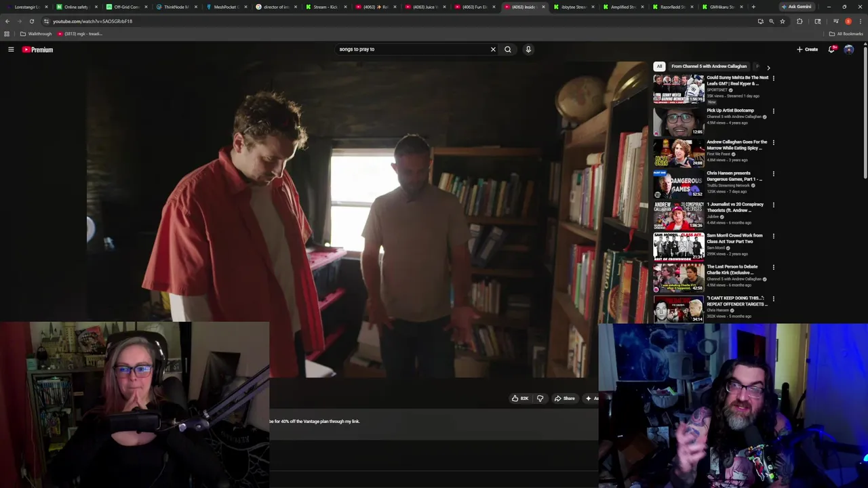868x488 pixels.
Task: Open options for Sunny Mehta video
Action: coord(774,78)
